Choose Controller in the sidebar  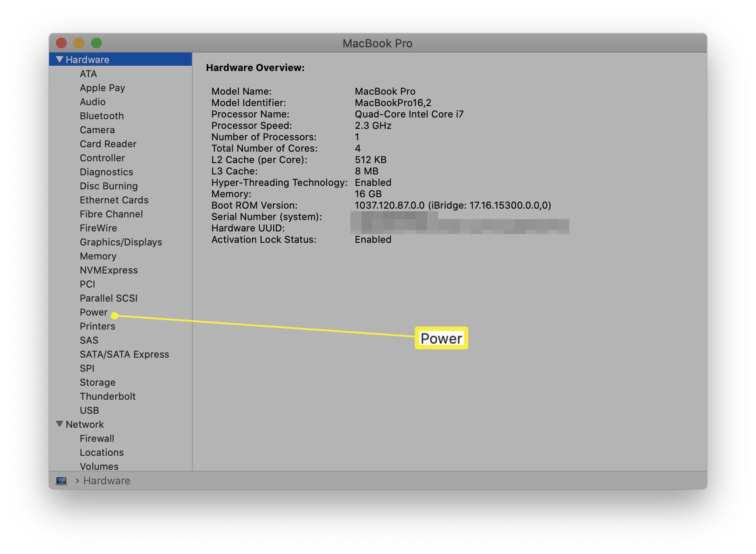click(102, 158)
